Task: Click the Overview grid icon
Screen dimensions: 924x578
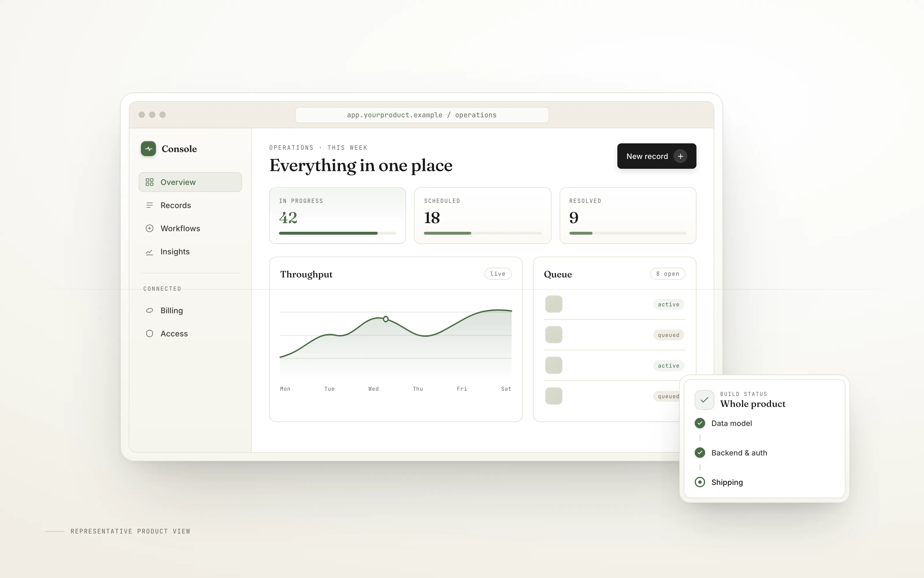Action: 150,182
